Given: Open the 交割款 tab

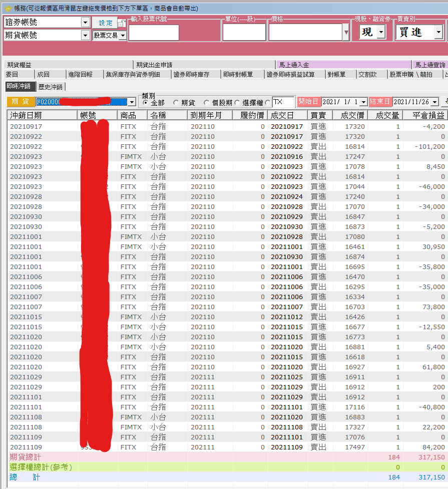Looking at the screenshot, I should click(x=372, y=74).
